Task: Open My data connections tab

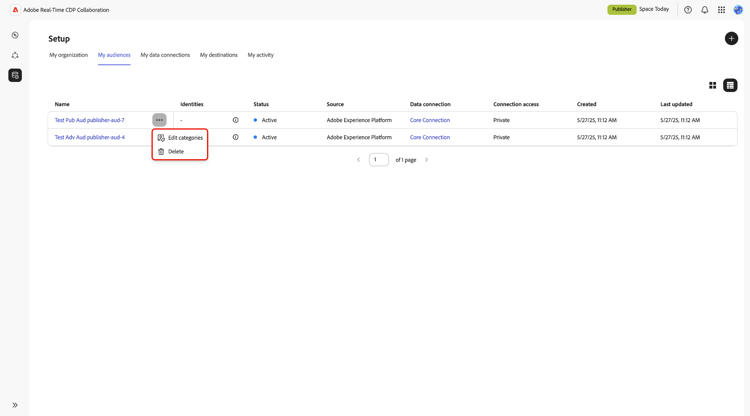Action: (x=165, y=55)
